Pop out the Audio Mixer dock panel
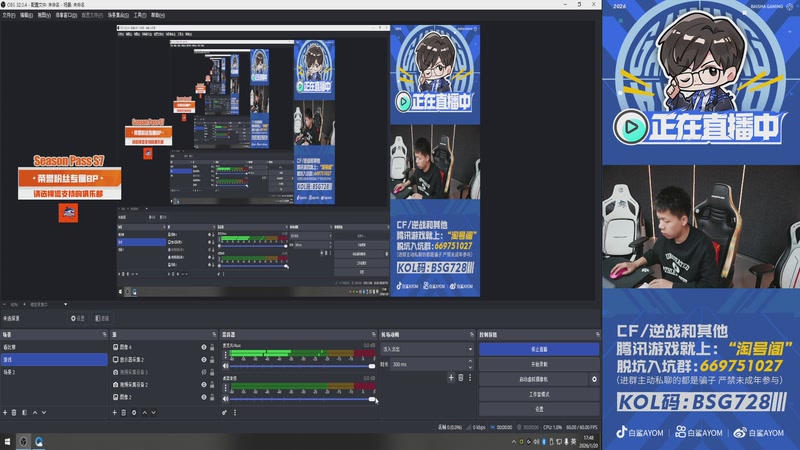This screenshot has width=800, height=450. (374, 335)
